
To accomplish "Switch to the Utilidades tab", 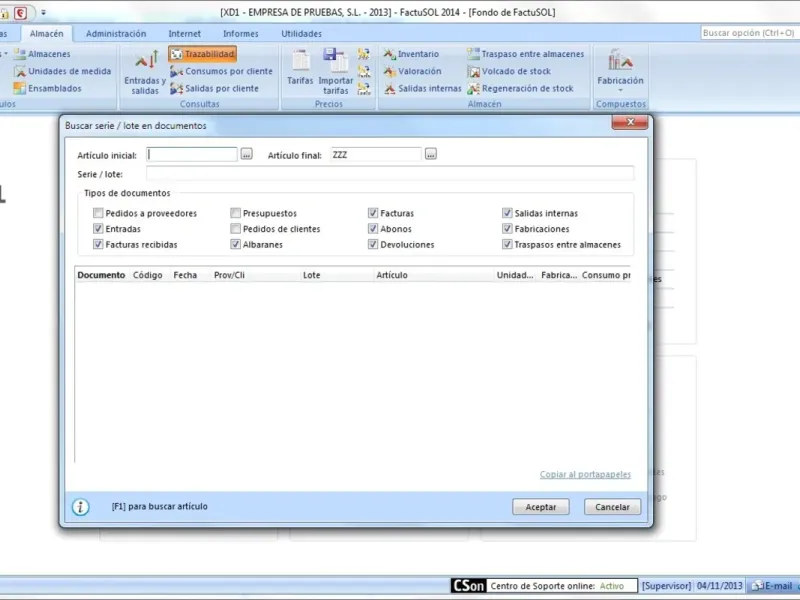I will 302,34.
